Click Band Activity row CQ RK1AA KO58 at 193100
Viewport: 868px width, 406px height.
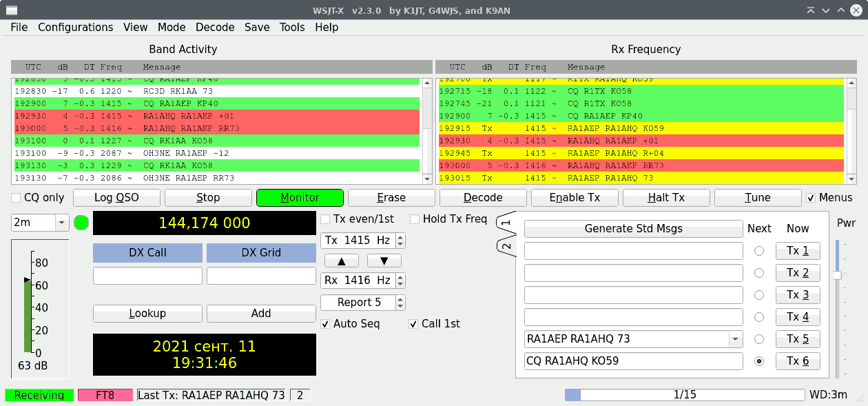(x=216, y=141)
